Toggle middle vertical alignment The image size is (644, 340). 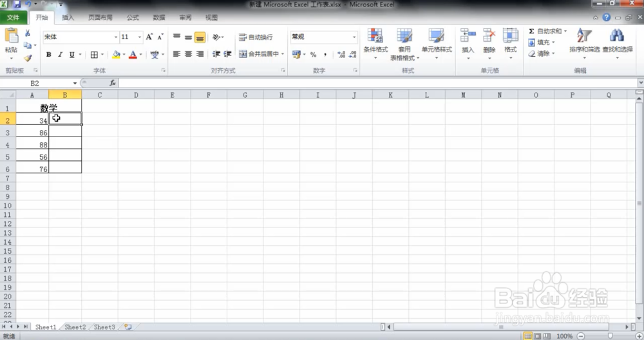188,37
